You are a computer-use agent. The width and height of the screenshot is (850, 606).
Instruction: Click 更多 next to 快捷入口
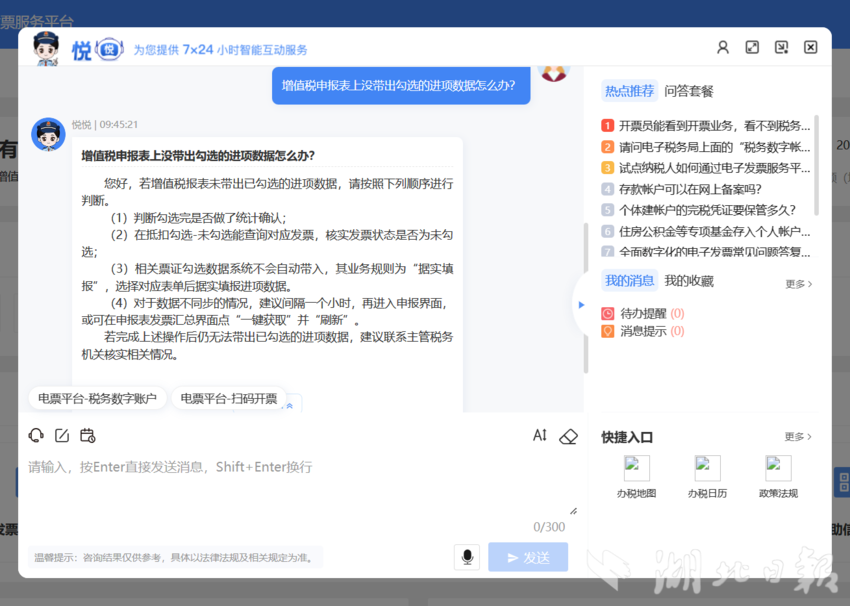[798, 437]
